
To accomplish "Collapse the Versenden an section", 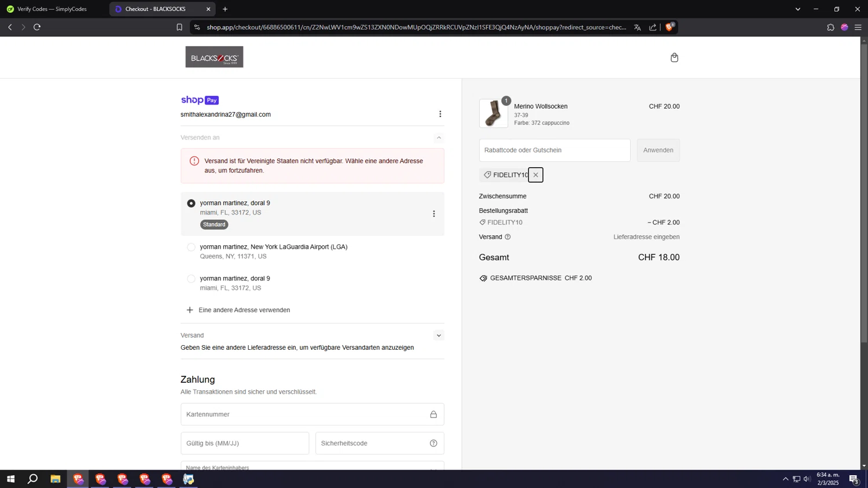I will pyautogui.click(x=439, y=138).
